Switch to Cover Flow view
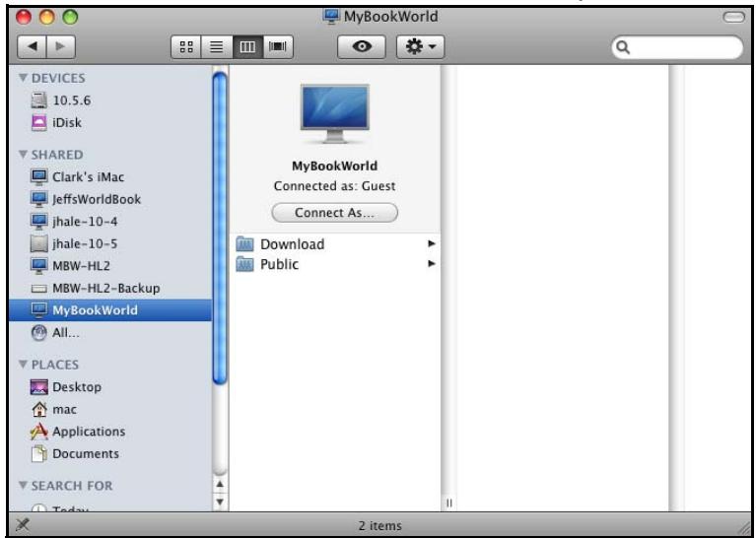 coord(278,46)
